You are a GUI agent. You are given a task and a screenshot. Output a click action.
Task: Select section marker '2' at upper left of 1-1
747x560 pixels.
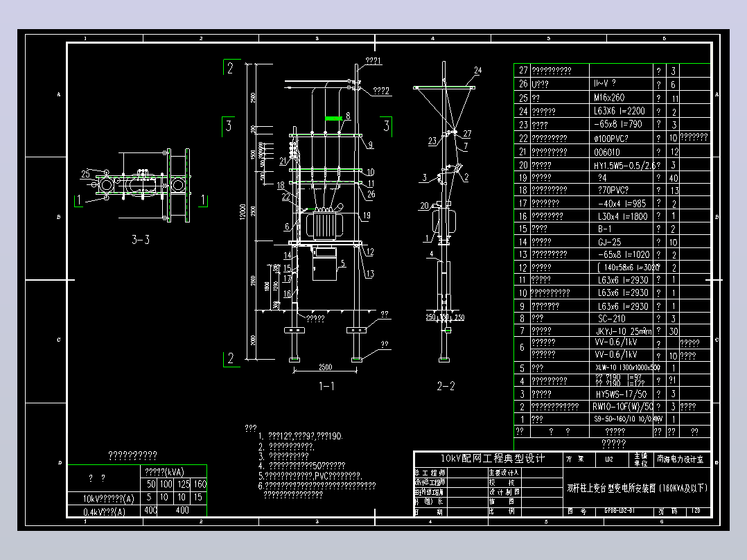231,68
